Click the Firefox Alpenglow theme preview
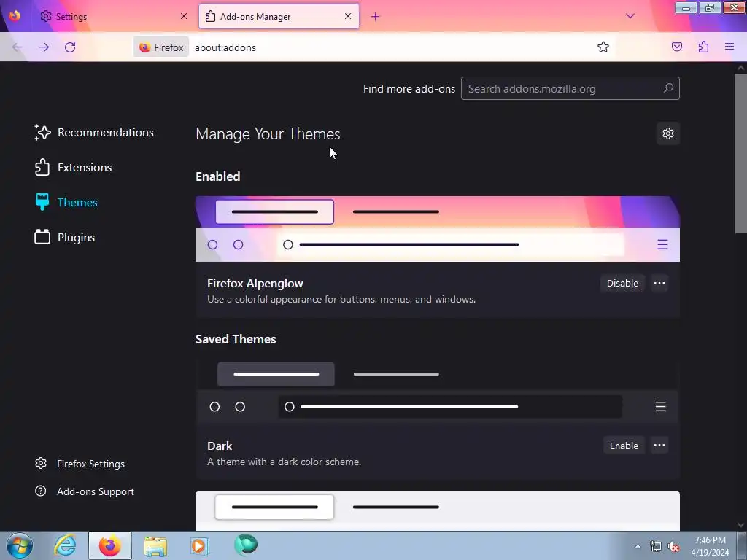The height and width of the screenshot is (560, 747). [438, 229]
